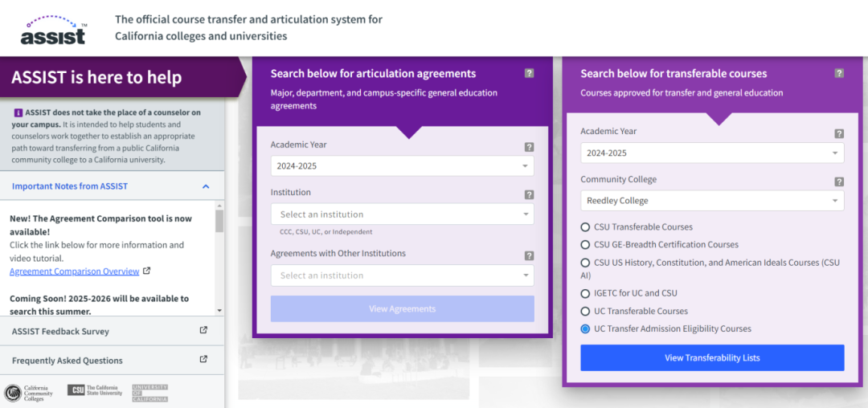
Task: Click the California State University logo
Action: click(x=95, y=390)
